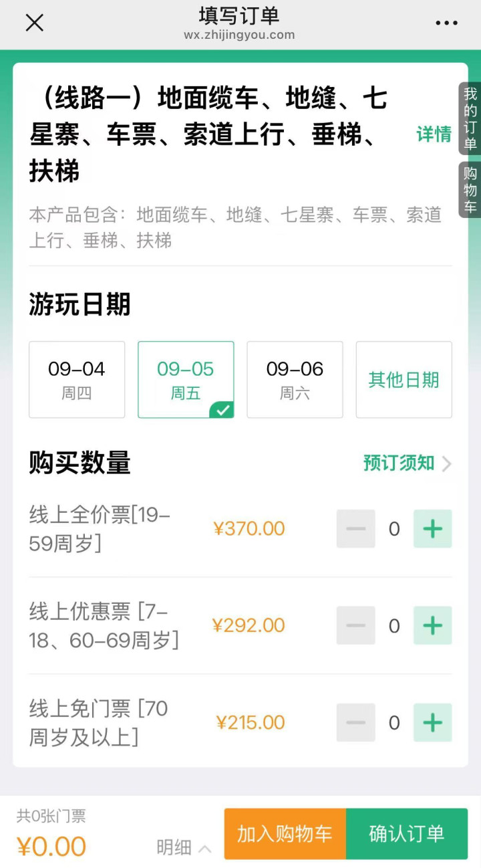
Task: Tap the 确认订单 button
Action: point(407,834)
